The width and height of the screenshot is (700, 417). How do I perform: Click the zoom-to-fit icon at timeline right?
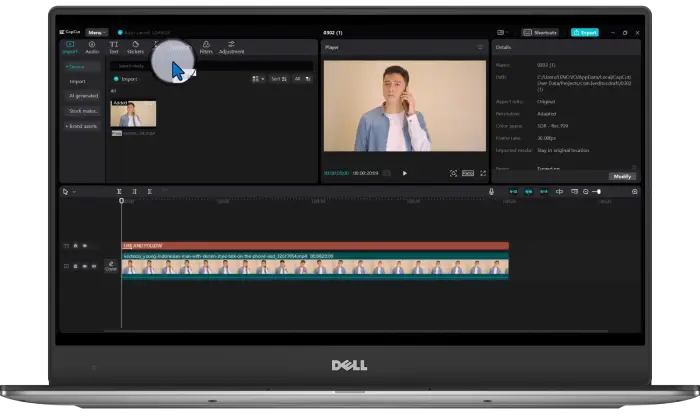634,192
